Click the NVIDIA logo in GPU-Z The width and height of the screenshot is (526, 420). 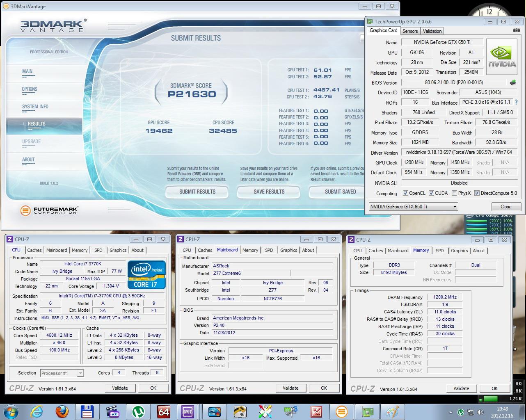(x=502, y=57)
